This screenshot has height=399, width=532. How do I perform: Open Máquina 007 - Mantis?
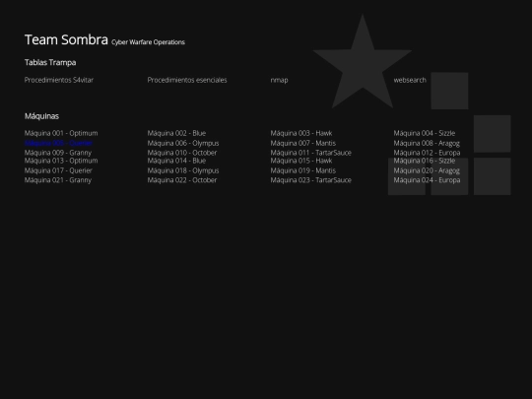[303, 143]
